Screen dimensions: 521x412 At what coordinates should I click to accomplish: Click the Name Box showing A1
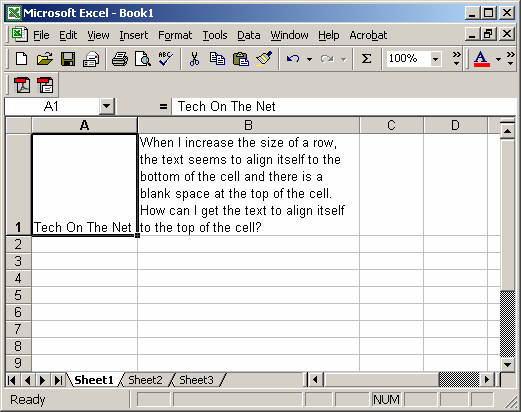click(x=52, y=106)
